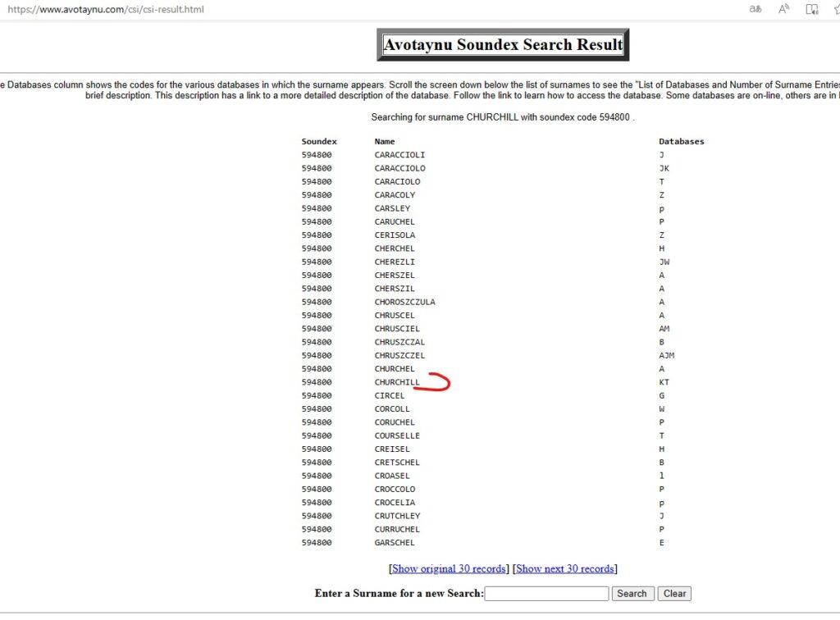Click the Search button
This screenshot has width=840, height=620.
[632, 593]
